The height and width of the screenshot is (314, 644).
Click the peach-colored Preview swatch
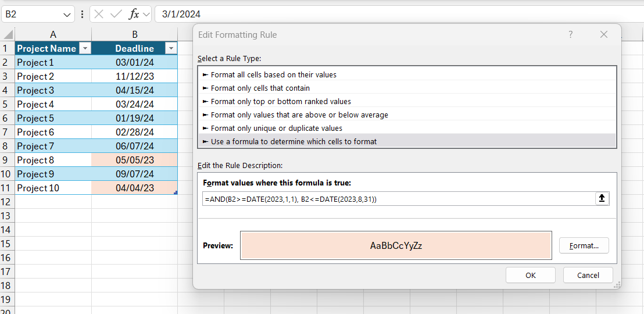pos(396,246)
